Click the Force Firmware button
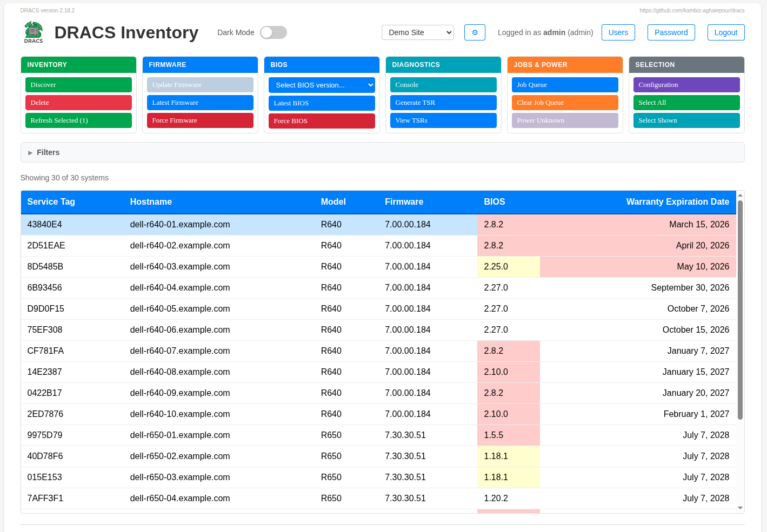 (200, 120)
